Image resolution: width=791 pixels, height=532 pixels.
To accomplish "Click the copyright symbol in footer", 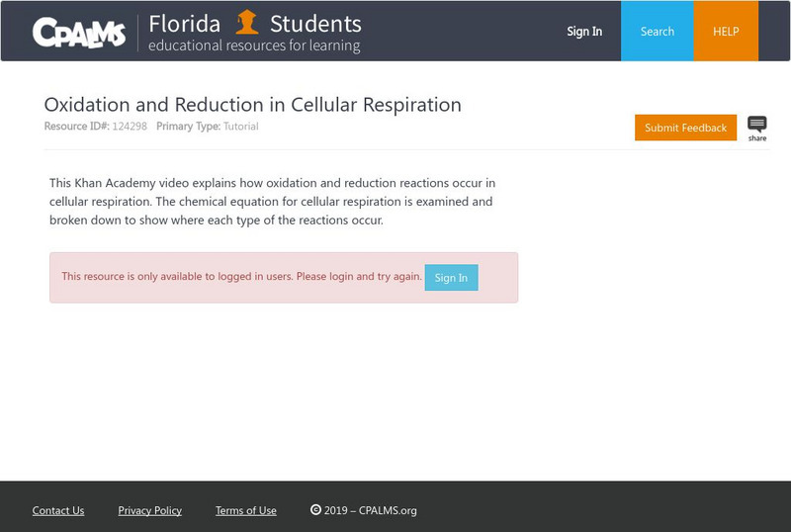I will tap(315, 510).
